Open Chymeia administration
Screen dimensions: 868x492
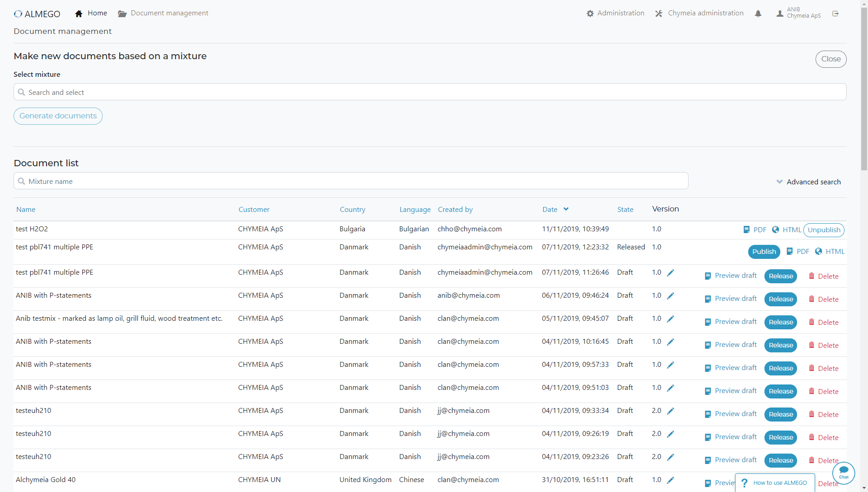click(x=699, y=13)
